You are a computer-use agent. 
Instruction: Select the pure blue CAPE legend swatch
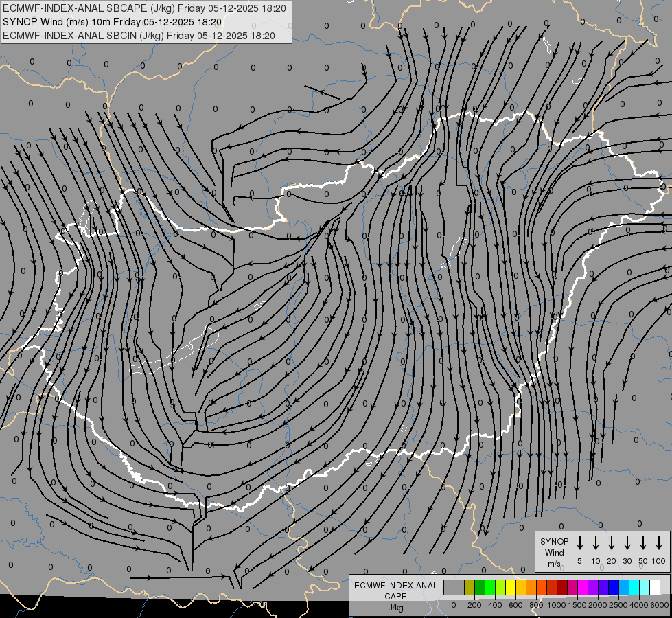[x=613, y=587]
